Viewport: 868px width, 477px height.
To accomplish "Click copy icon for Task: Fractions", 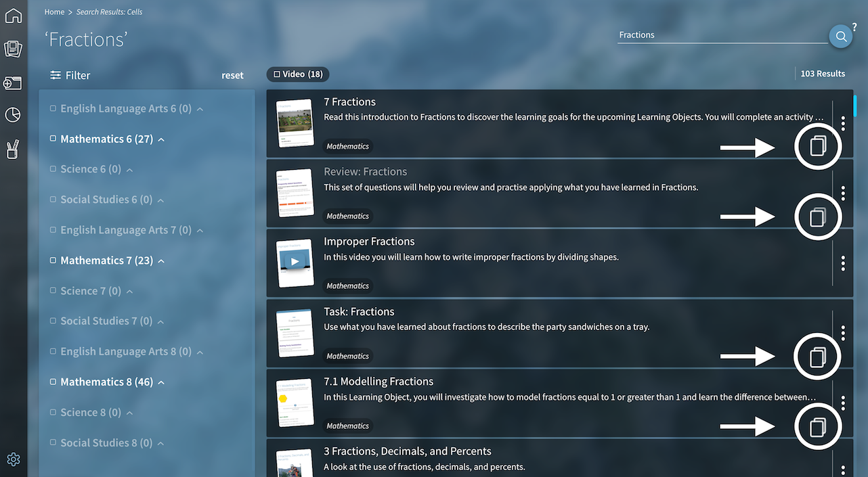I will [x=818, y=356].
